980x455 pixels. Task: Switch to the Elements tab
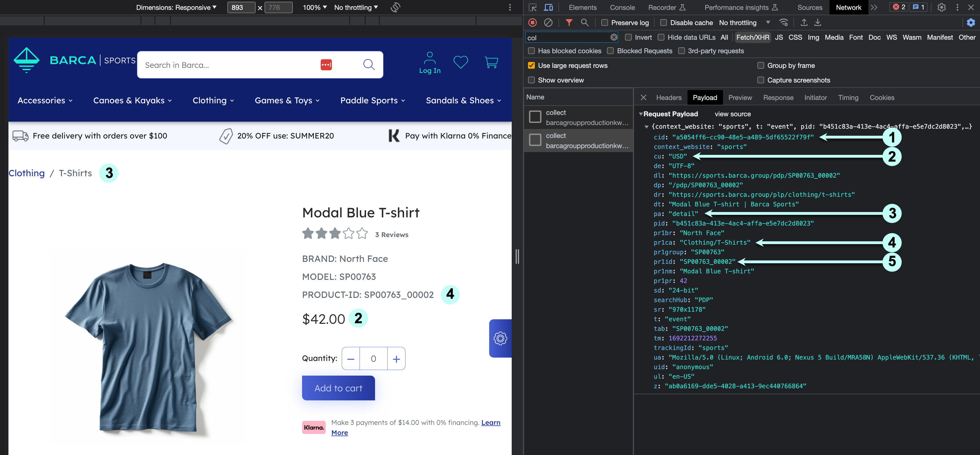[x=582, y=7]
